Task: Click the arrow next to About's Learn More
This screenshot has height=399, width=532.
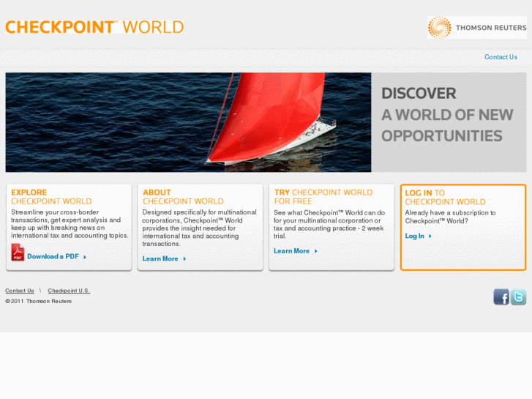Action: click(184, 258)
